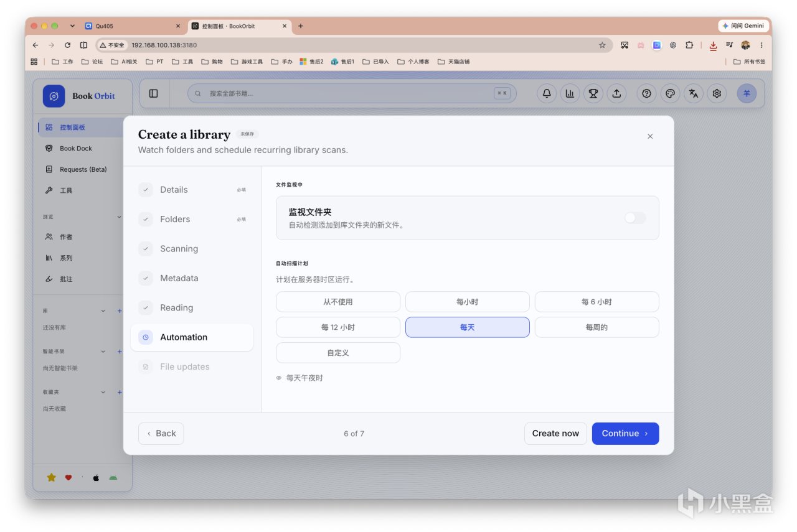This screenshot has height=532, width=797.
Task: Go to the Scanning step
Action: point(192,249)
